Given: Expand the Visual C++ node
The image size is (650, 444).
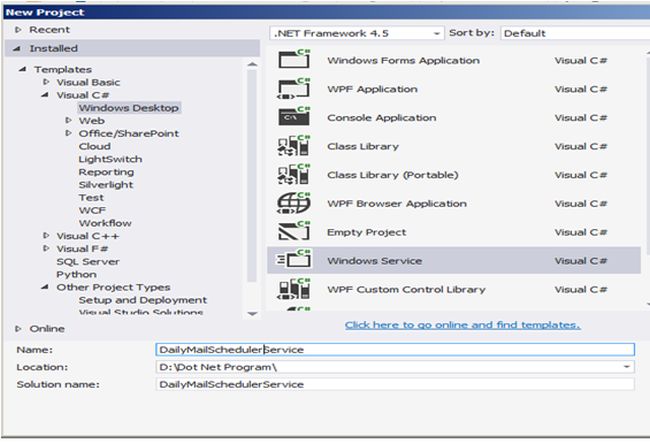Looking at the screenshot, I should click(x=46, y=235).
